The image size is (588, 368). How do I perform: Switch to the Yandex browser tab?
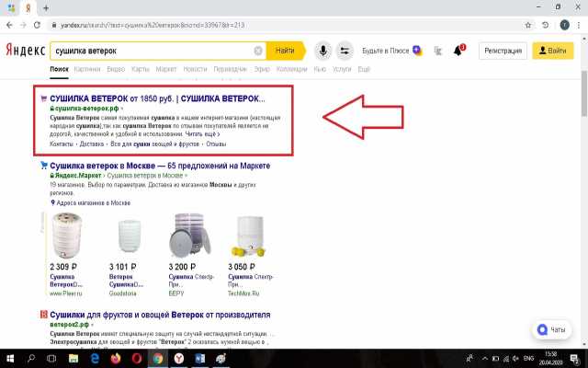pyautogui.click(x=28, y=8)
